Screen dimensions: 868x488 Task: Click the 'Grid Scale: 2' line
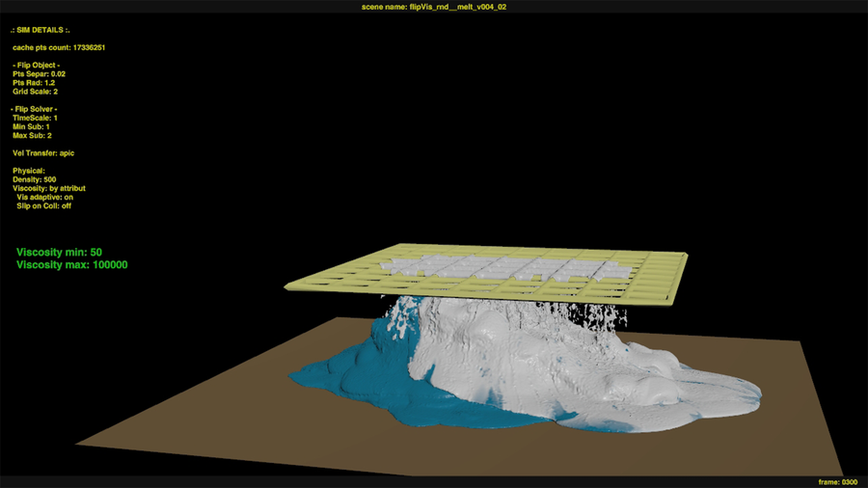coord(35,92)
